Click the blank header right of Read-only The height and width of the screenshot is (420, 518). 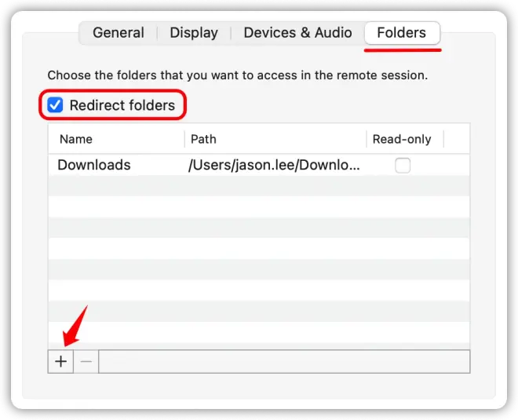(457, 139)
